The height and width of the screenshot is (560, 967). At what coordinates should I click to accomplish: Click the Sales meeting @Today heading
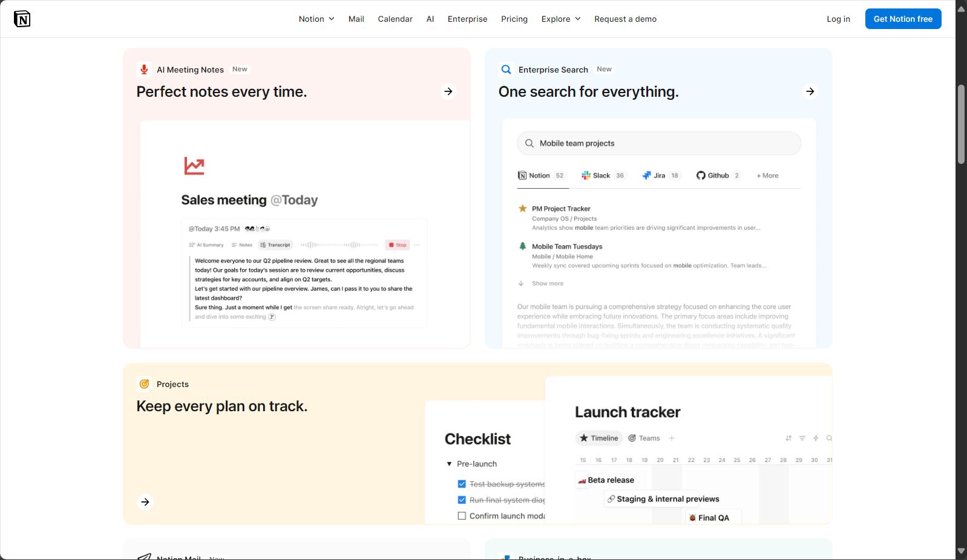(x=249, y=200)
